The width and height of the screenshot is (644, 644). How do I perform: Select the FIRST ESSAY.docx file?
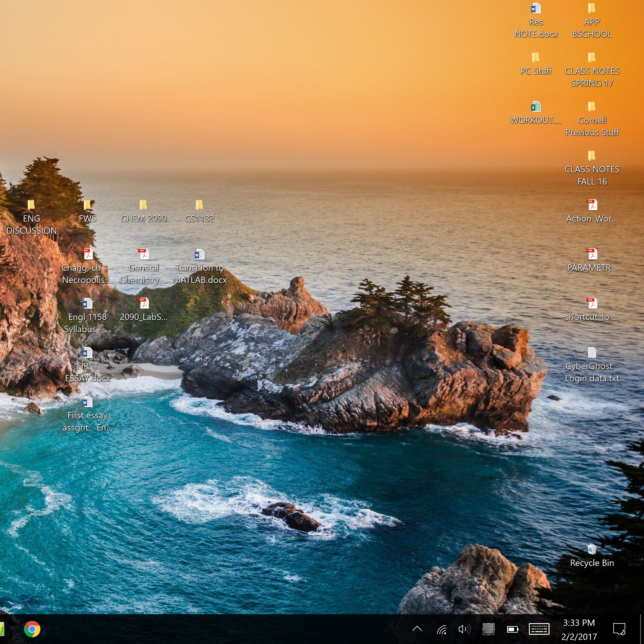click(87, 353)
